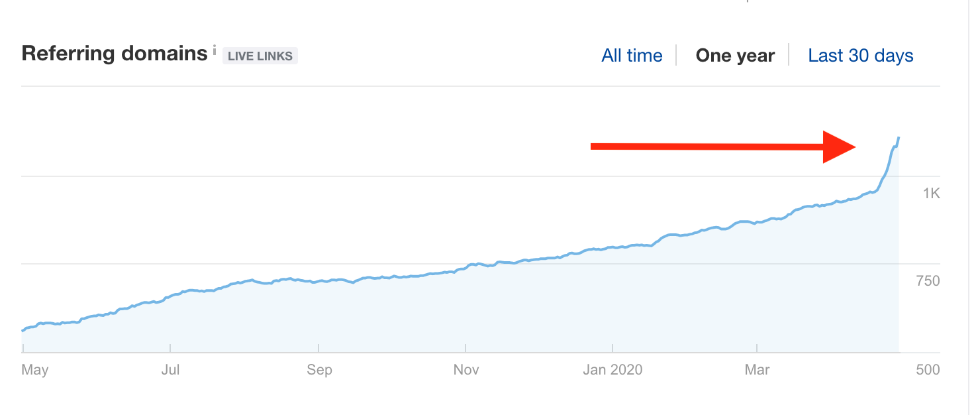Click the info icon beside Referring domains
The image size is (980, 415).
click(x=215, y=50)
